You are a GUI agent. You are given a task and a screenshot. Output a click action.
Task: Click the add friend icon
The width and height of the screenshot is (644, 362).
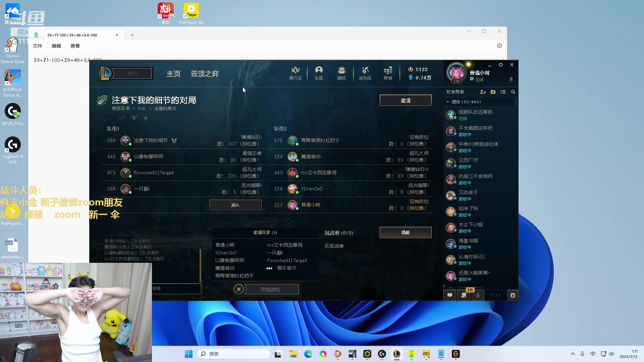[x=483, y=92]
